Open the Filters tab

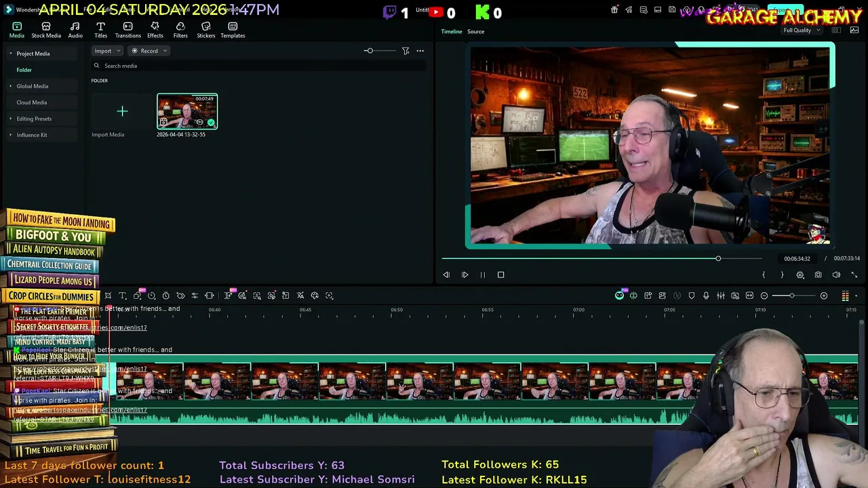point(180,30)
